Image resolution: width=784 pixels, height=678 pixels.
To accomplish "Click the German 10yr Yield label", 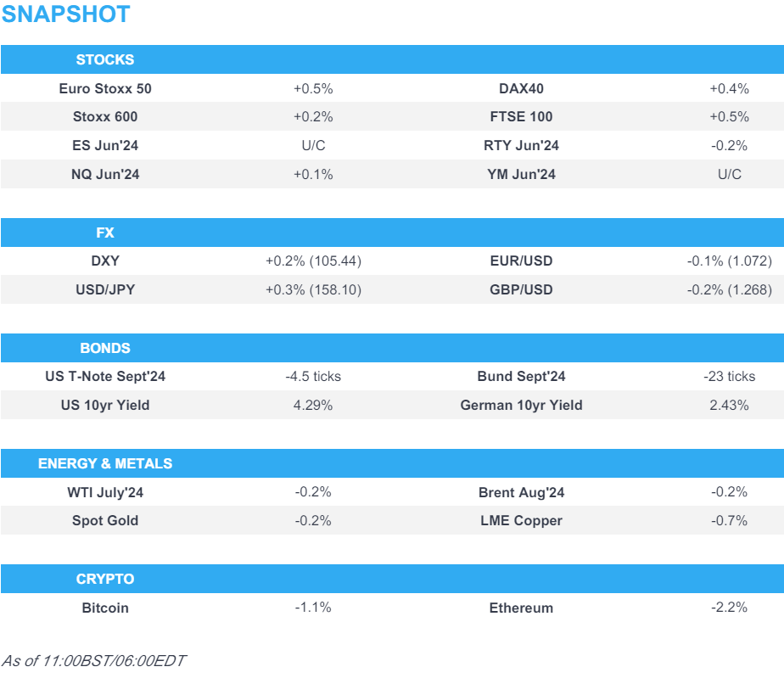I will [x=521, y=406].
